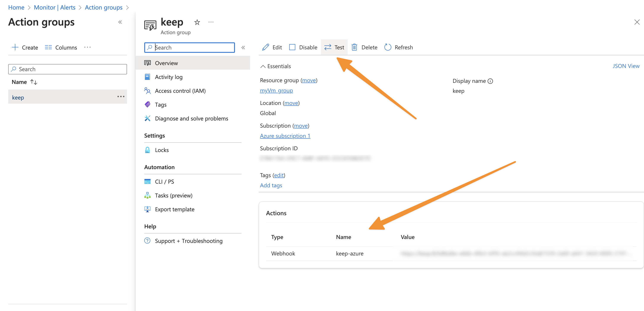Open the Activity log
644x311 pixels.
[193, 77]
